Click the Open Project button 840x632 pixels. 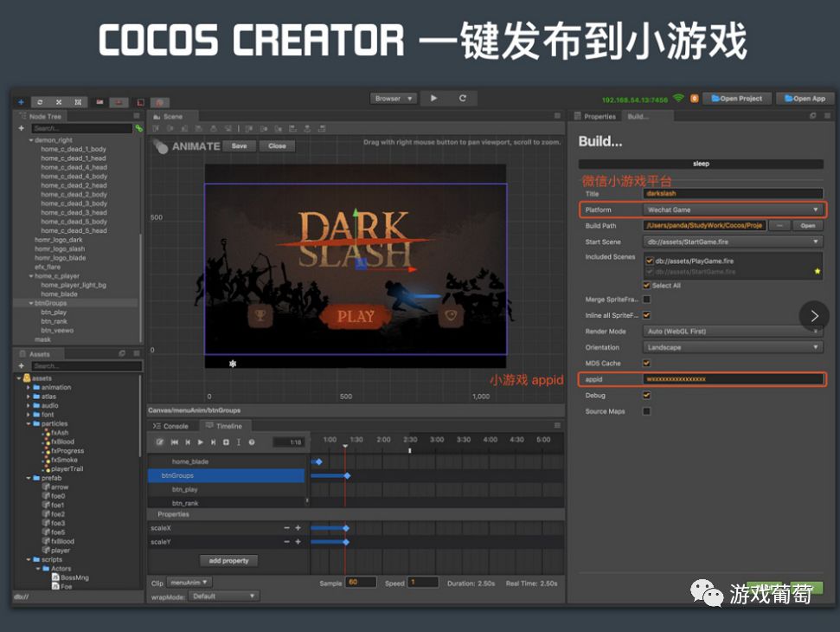tap(736, 99)
